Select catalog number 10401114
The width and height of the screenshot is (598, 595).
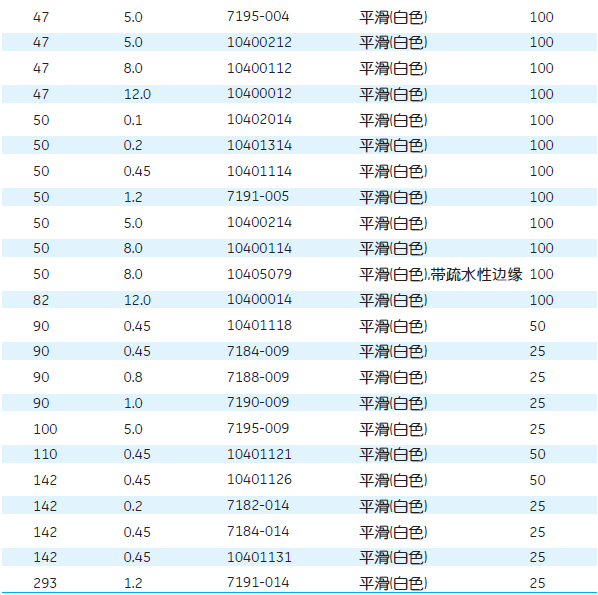click(x=259, y=171)
